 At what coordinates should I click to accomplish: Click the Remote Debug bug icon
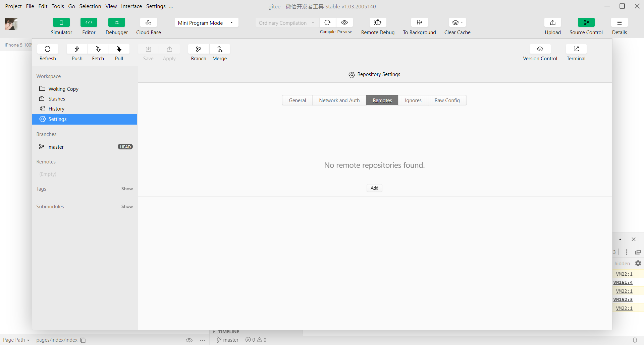pos(378,22)
